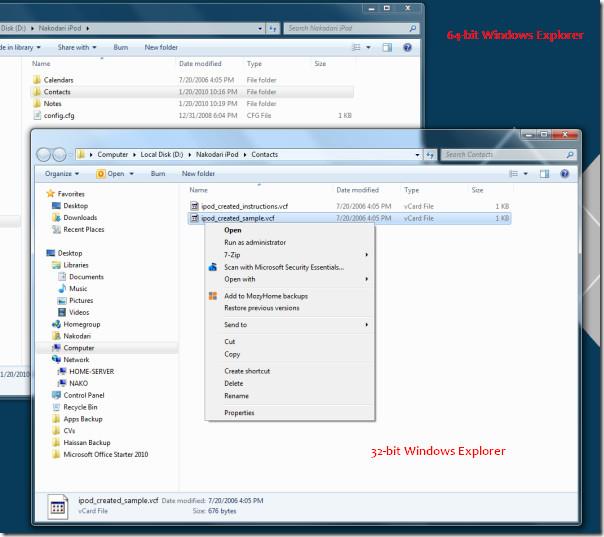The width and height of the screenshot is (604, 537).
Task: Choose Add to MozyHome backups
Action: coord(265,296)
